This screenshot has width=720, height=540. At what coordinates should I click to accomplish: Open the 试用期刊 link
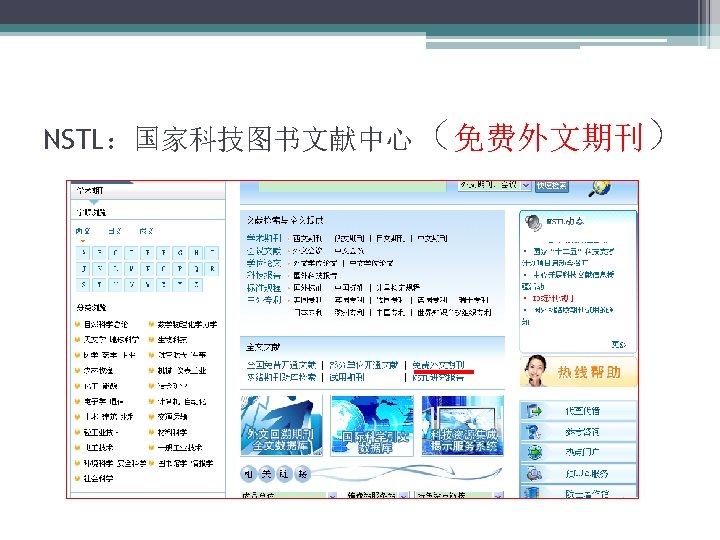[x=347, y=377]
